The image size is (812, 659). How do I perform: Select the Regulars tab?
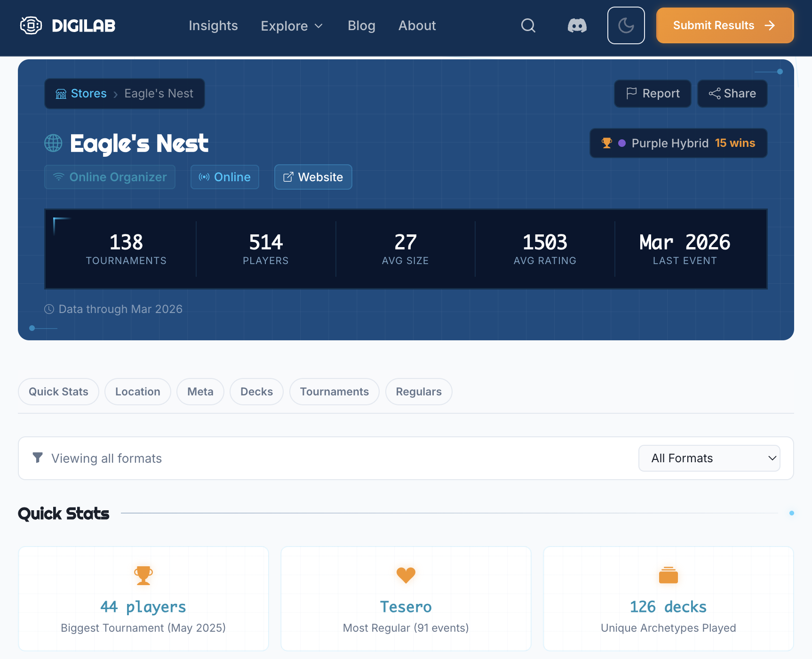pyautogui.click(x=419, y=392)
